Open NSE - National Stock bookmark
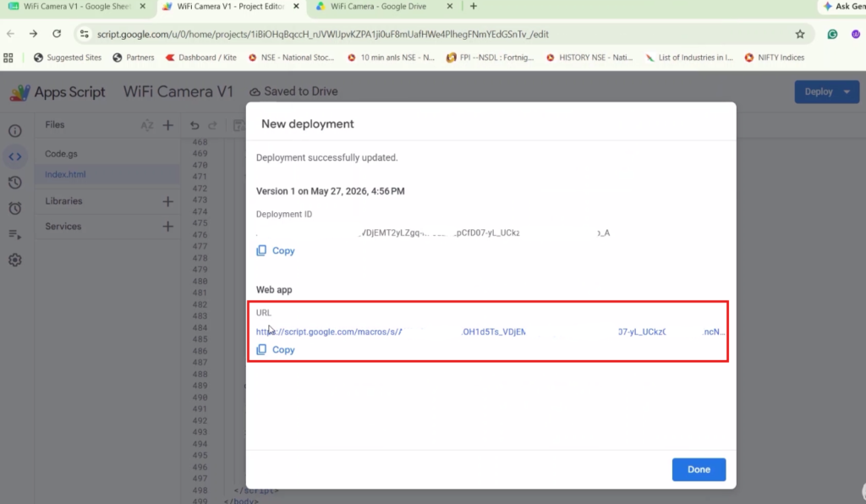 pyautogui.click(x=291, y=58)
